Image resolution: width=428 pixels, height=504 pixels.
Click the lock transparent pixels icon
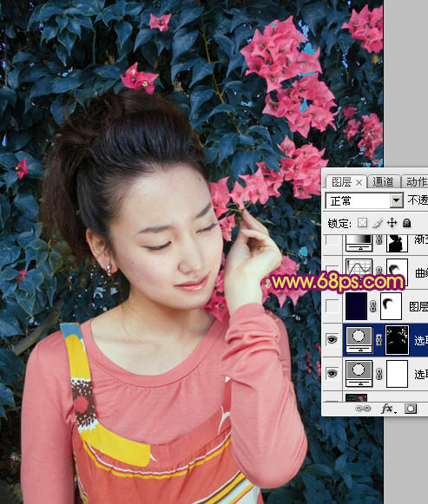tap(362, 223)
